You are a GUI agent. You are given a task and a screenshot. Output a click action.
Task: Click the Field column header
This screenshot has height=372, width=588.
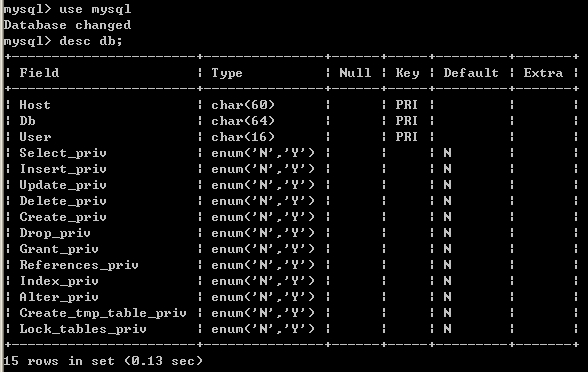coord(39,73)
